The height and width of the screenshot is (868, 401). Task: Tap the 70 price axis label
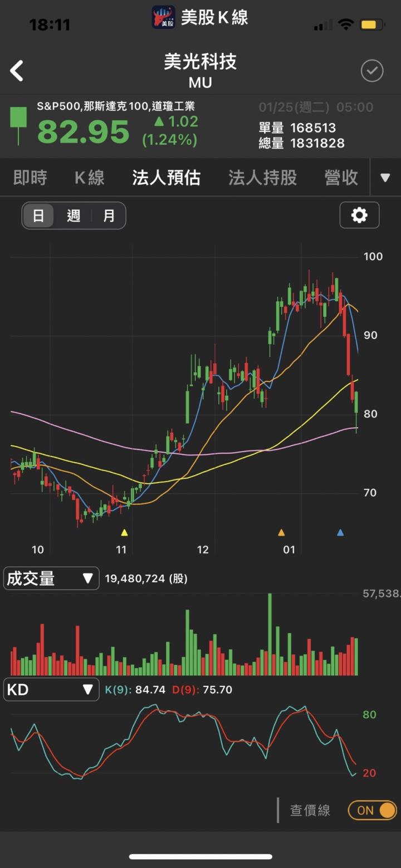pyautogui.click(x=370, y=493)
